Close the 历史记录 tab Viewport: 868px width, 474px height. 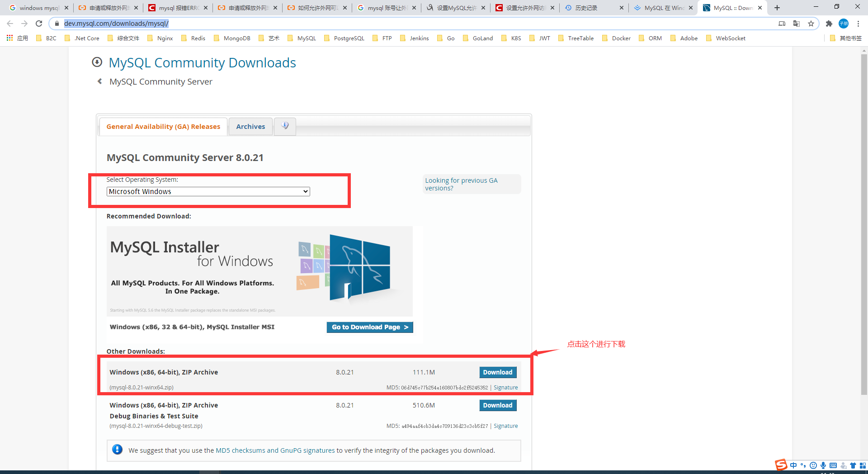point(621,8)
